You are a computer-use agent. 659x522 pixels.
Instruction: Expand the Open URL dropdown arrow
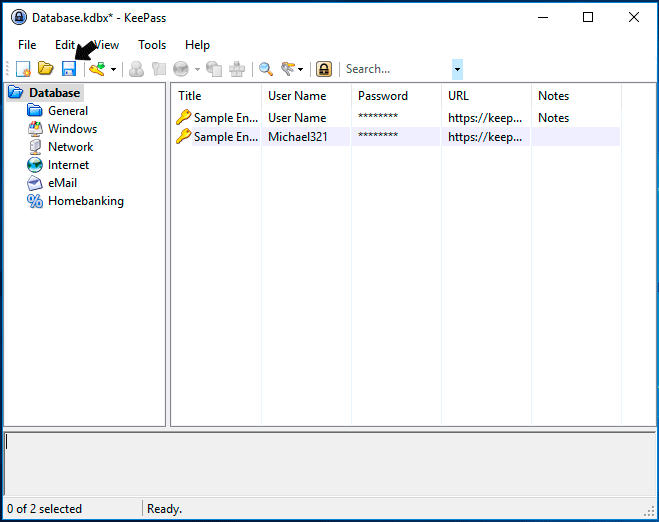coord(197,69)
